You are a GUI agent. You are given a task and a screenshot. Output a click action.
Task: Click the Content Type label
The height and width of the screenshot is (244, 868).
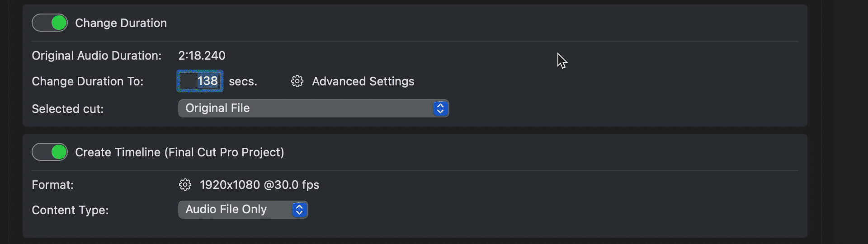click(x=70, y=210)
